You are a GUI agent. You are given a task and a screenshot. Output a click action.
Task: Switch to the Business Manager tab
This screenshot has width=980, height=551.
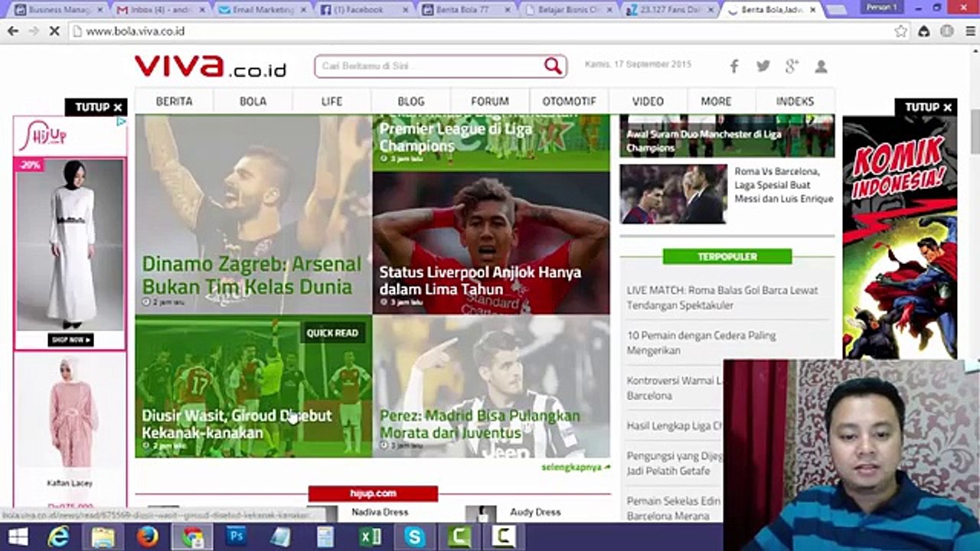57,10
